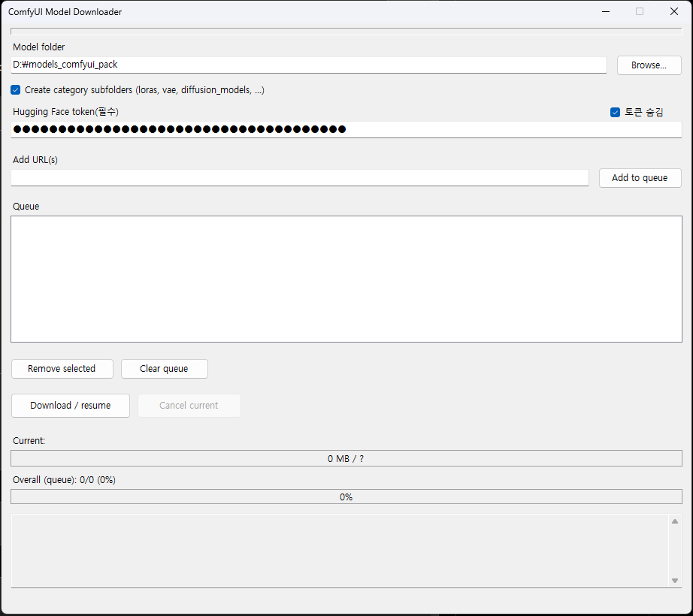This screenshot has width=693, height=616.
Task: Add the URL with Add to queue
Action: (x=640, y=178)
